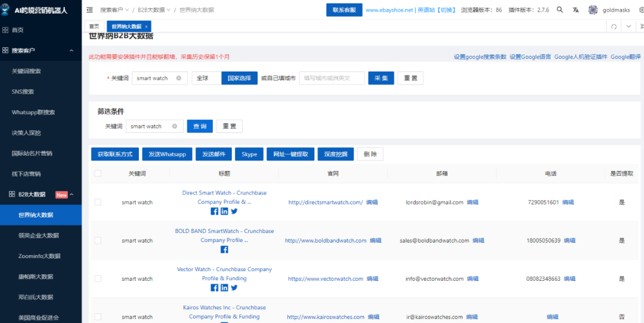The height and width of the screenshot is (323, 644).
Task: Clear the smart watch keyword in collect field
Action: coord(179,78)
